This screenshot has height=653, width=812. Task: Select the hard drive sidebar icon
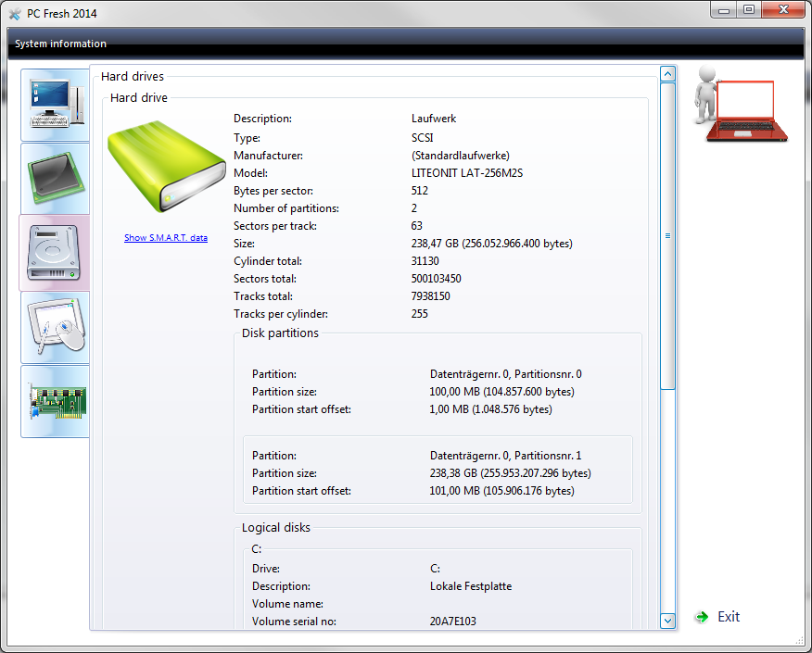55,253
